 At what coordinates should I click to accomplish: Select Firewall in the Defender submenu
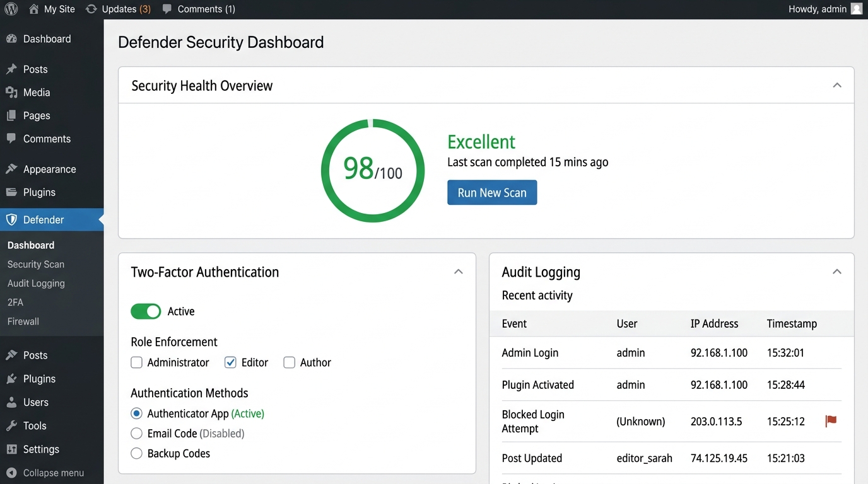23,321
